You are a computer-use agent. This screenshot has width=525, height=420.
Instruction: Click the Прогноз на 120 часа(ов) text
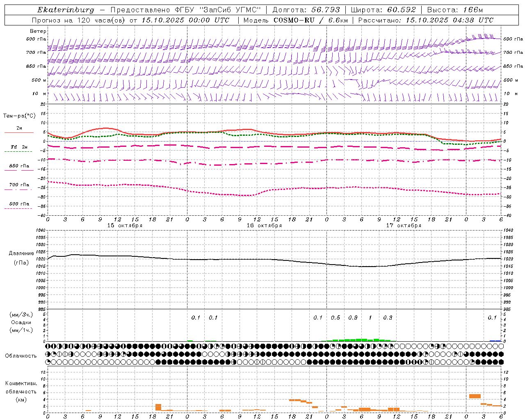79,20
